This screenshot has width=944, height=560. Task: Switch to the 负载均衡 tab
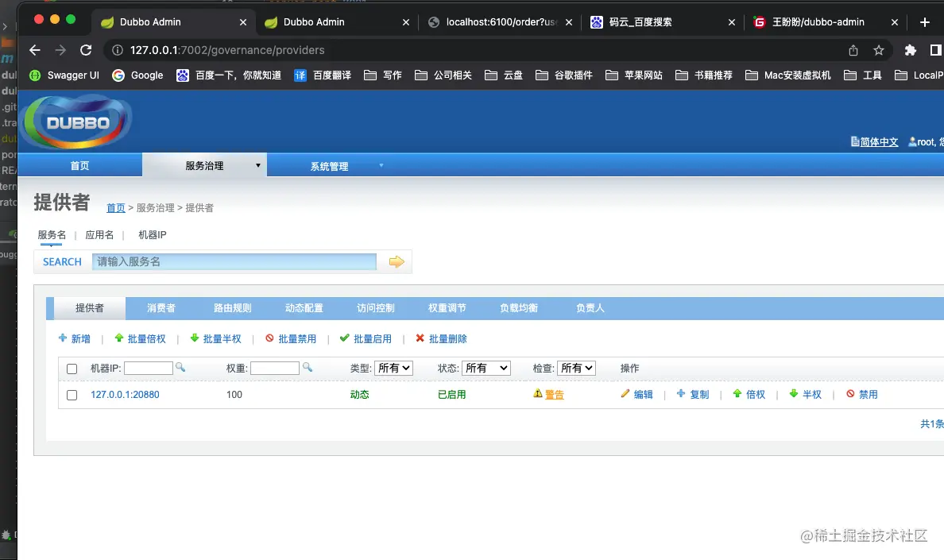[x=519, y=308]
